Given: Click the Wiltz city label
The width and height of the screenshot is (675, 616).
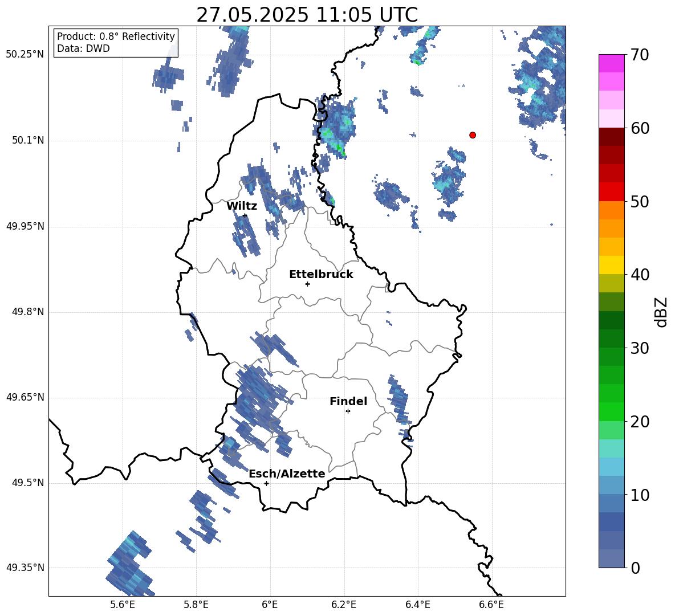Looking at the screenshot, I should click(x=242, y=206).
